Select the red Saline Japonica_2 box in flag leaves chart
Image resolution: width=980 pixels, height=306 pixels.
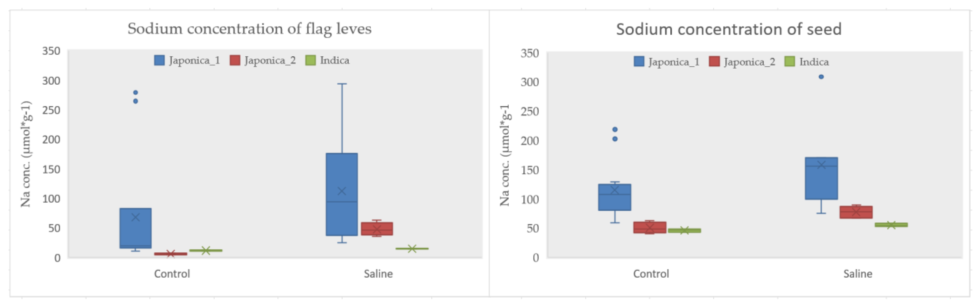point(377,229)
